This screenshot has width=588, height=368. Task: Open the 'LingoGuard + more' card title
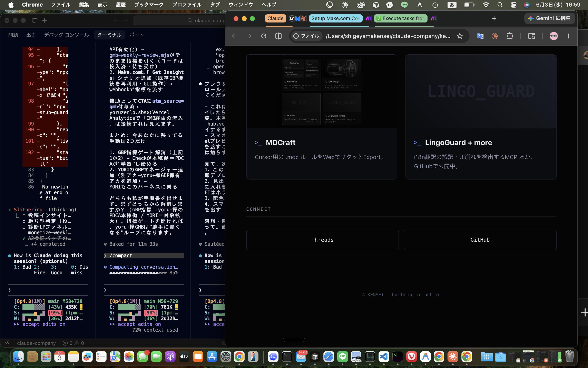point(458,143)
